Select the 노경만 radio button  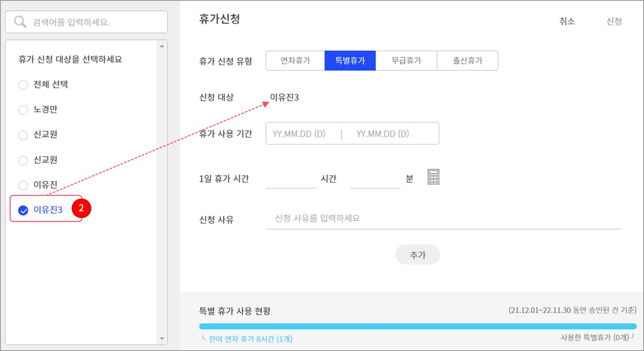(23, 110)
